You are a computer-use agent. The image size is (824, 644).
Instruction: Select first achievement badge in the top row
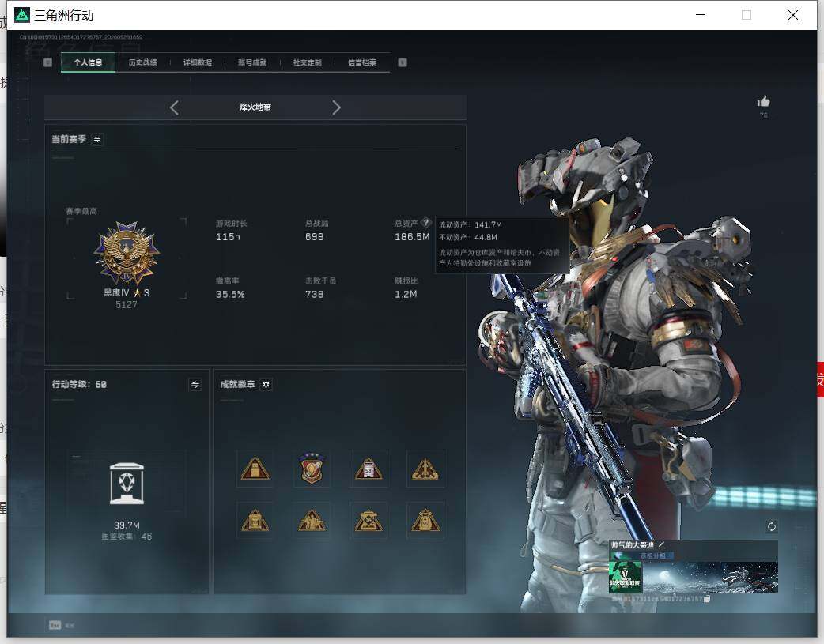click(x=255, y=469)
